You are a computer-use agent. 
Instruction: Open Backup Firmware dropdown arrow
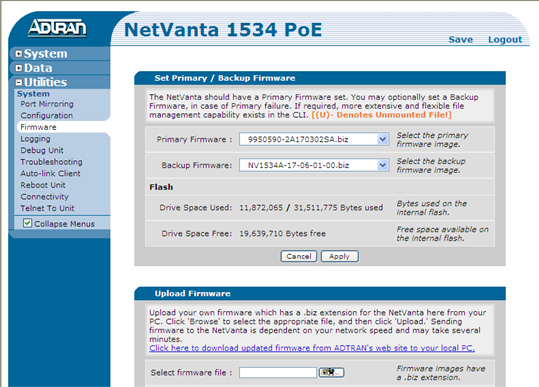click(383, 165)
